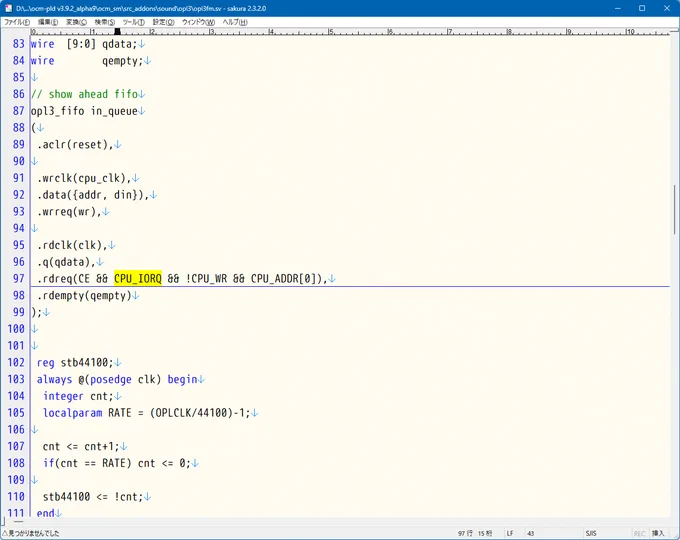This screenshot has height=540, width=680.
Task: Click 'opl3_fifo in_queue' text
Action: [84, 111]
